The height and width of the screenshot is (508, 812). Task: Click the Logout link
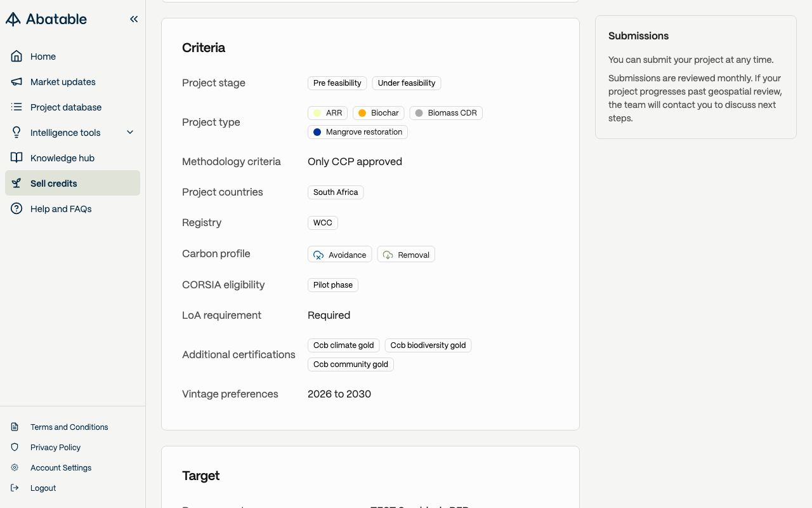(43, 488)
